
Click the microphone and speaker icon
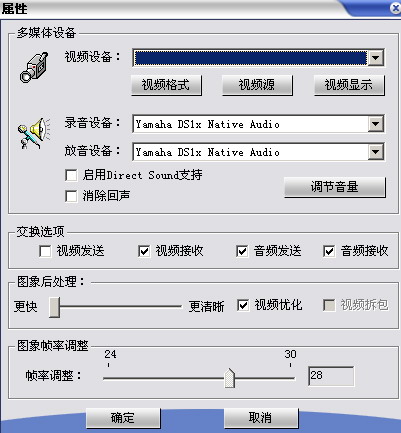coord(33,133)
